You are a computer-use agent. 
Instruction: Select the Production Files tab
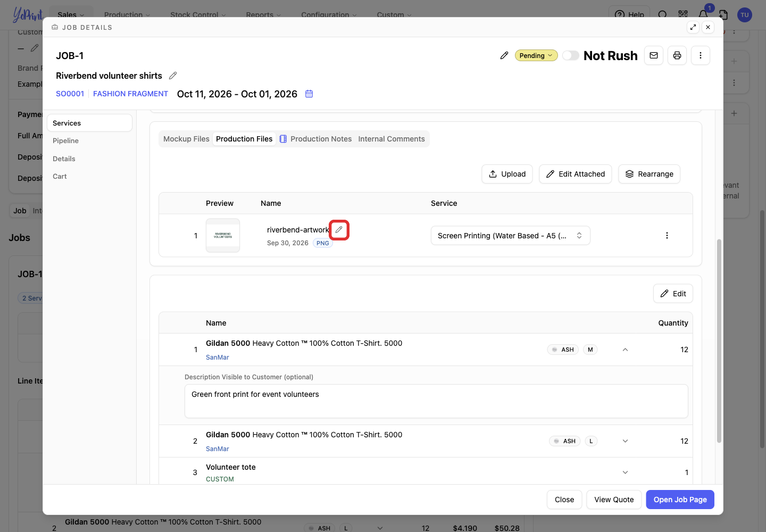tap(244, 139)
